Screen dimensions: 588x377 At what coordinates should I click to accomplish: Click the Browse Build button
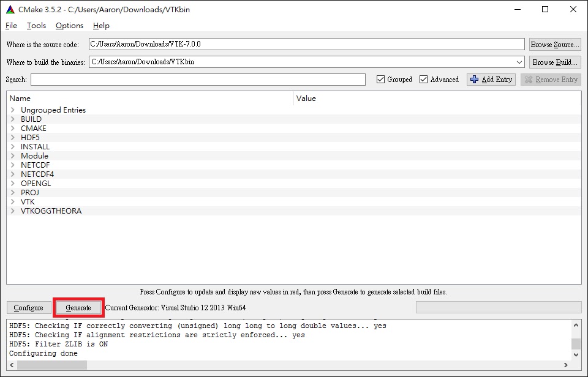coord(555,62)
